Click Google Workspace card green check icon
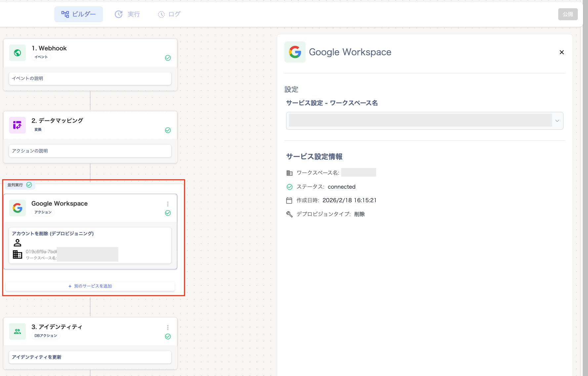Image resolution: width=588 pixels, height=376 pixels. 168,213
